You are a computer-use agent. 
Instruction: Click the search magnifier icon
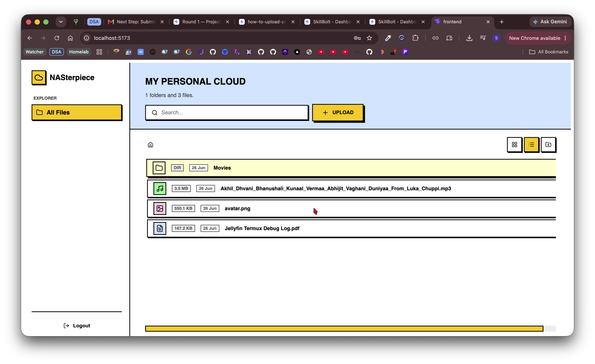pos(155,112)
